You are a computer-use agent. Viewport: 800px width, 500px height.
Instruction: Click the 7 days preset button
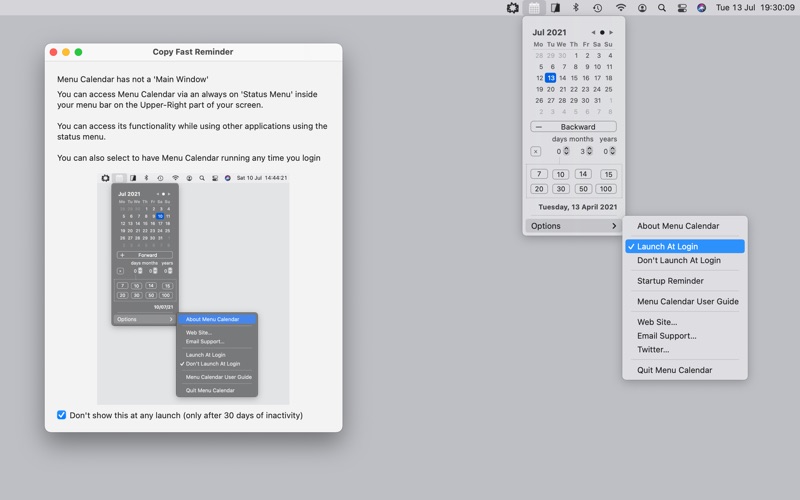[539, 174]
